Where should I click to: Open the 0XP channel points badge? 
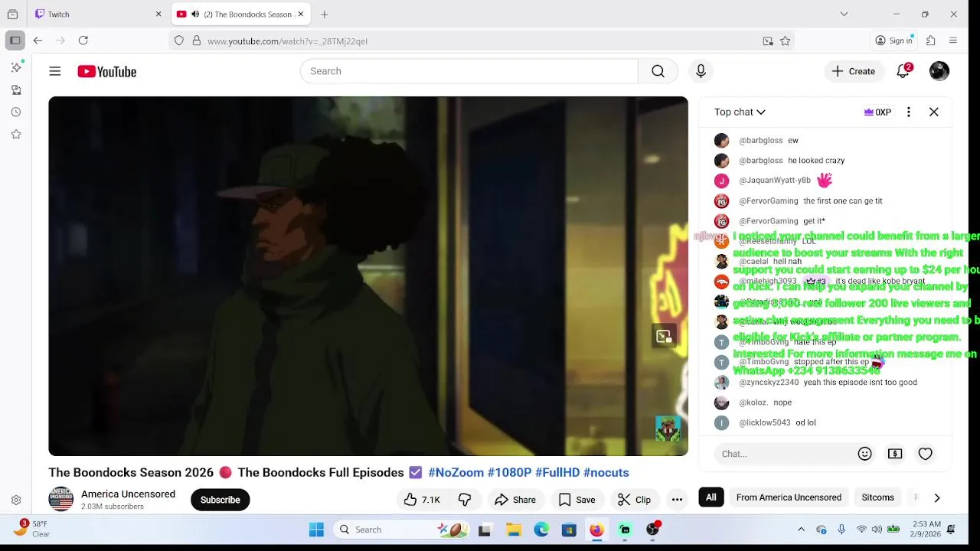[x=877, y=112]
